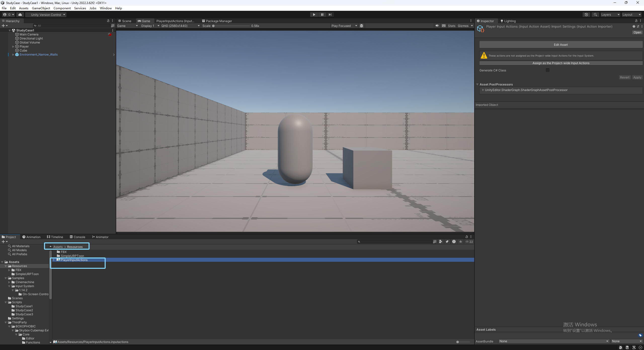Click the Edit Asset button
Image resolution: width=644 pixels, height=350 pixels.
pyautogui.click(x=561, y=45)
